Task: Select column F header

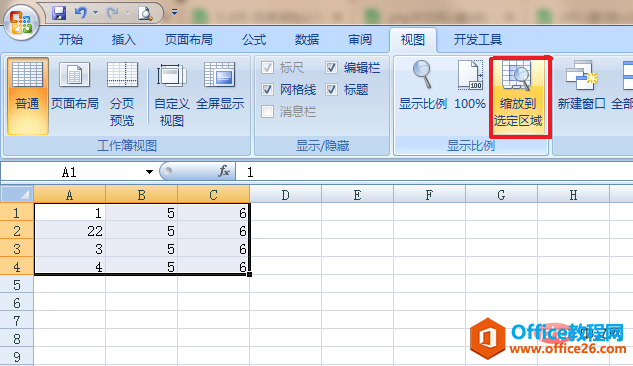Action: click(429, 195)
